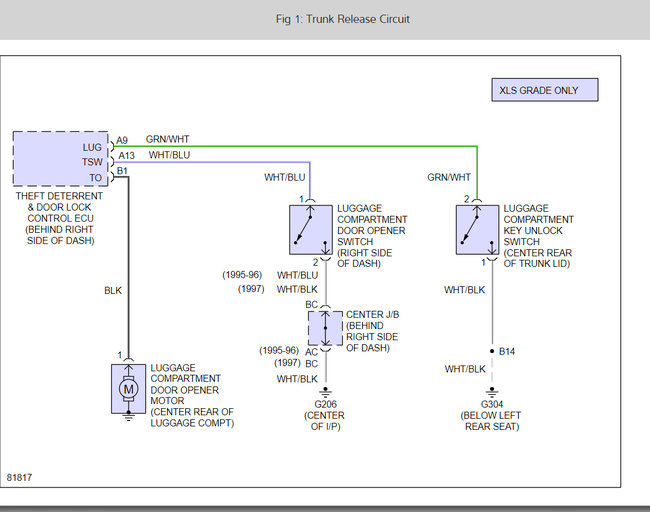Click the 'AC' connector label
Viewport: 650px width, 512px height.
pos(311,352)
